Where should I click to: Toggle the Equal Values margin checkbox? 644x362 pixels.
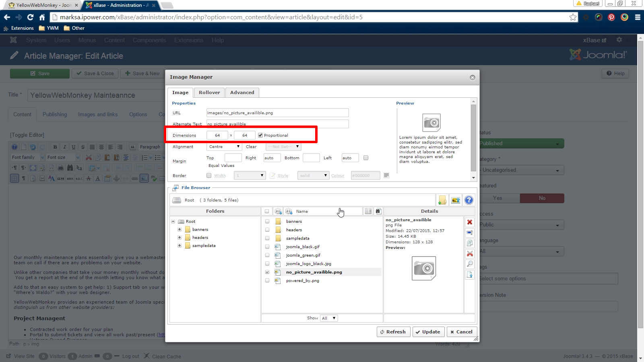[366, 158]
